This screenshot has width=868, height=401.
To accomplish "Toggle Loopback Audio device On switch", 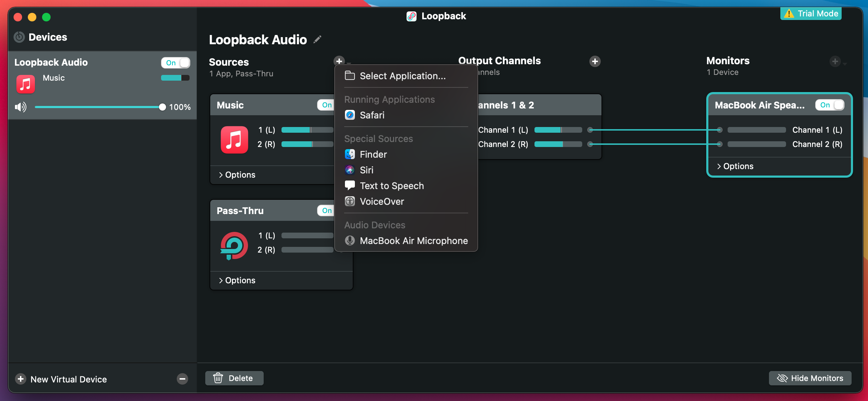I will (176, 63).
